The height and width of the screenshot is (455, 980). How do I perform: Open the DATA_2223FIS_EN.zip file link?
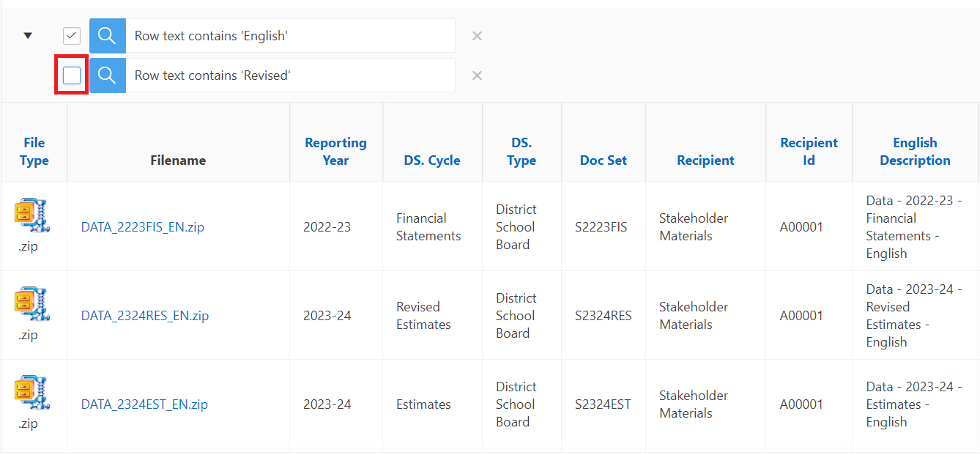tap(142, 227)
